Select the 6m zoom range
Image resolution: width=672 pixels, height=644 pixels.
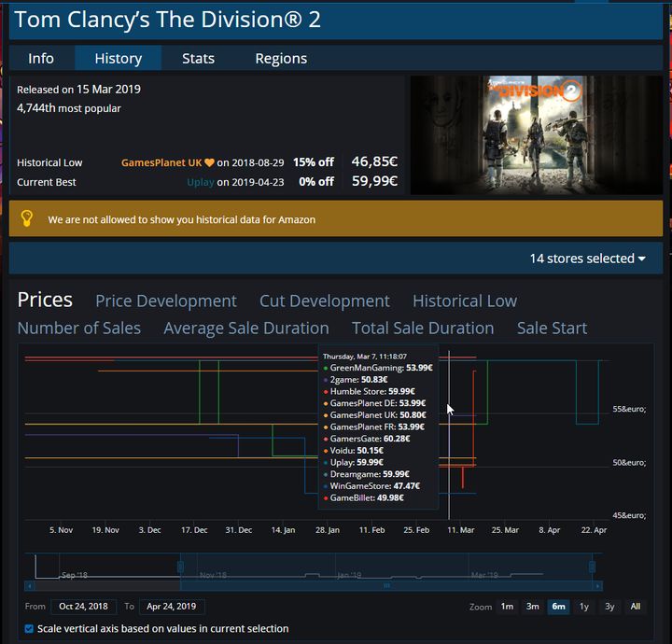coord(558,607)
